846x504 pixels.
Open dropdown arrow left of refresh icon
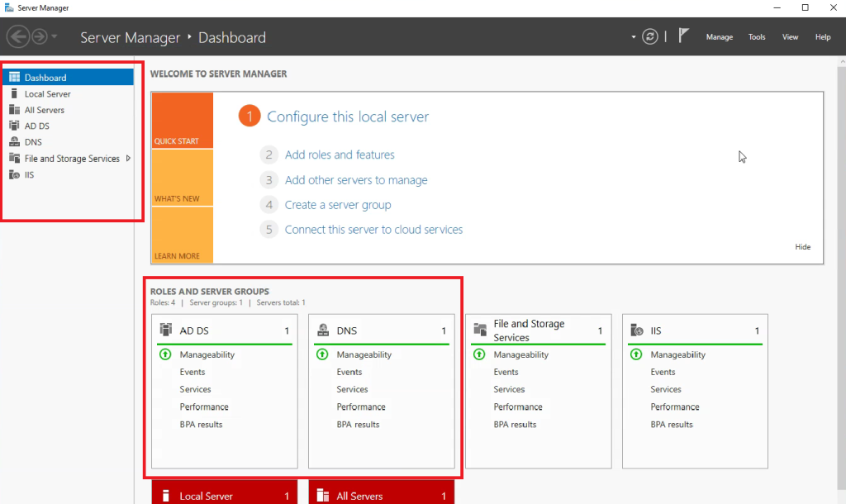[x=634, y=37]
